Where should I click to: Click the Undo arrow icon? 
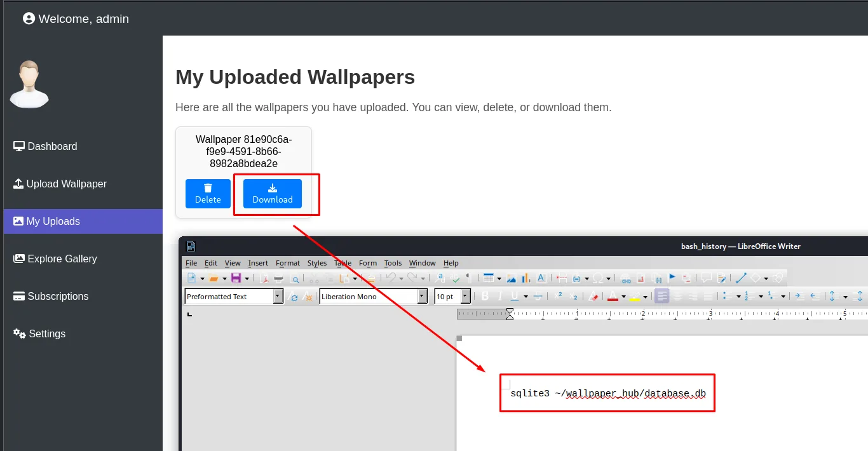tap(392, 278)
